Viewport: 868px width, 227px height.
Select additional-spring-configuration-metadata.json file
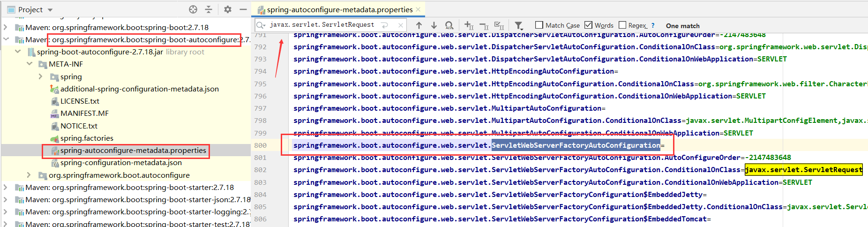139,89
